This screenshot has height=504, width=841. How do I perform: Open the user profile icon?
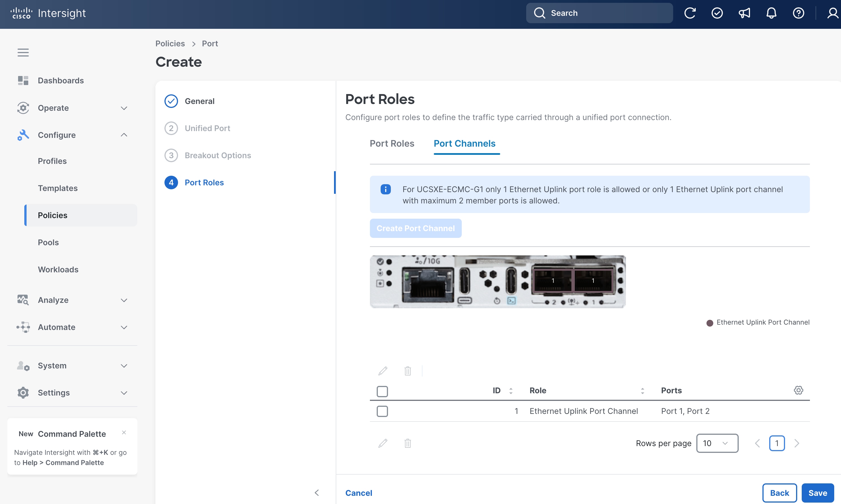pos(833,13)
